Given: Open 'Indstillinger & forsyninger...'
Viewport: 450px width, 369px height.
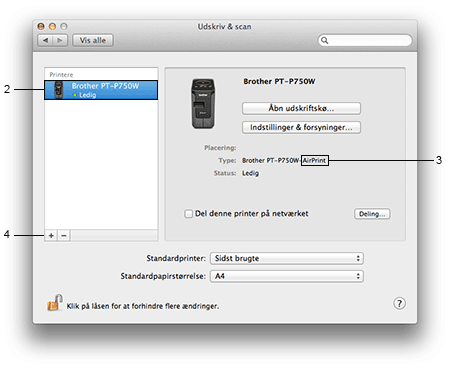Looking at the screenshot, I should point(301,127).
